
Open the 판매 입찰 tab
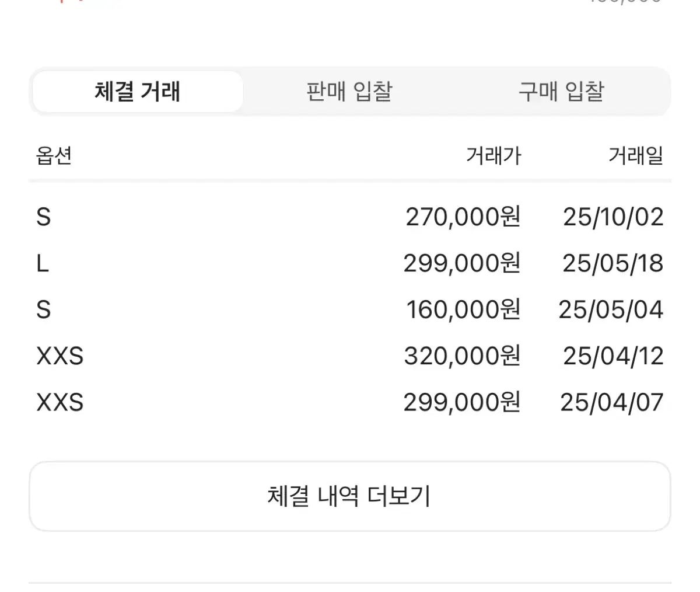coord(349,92)
